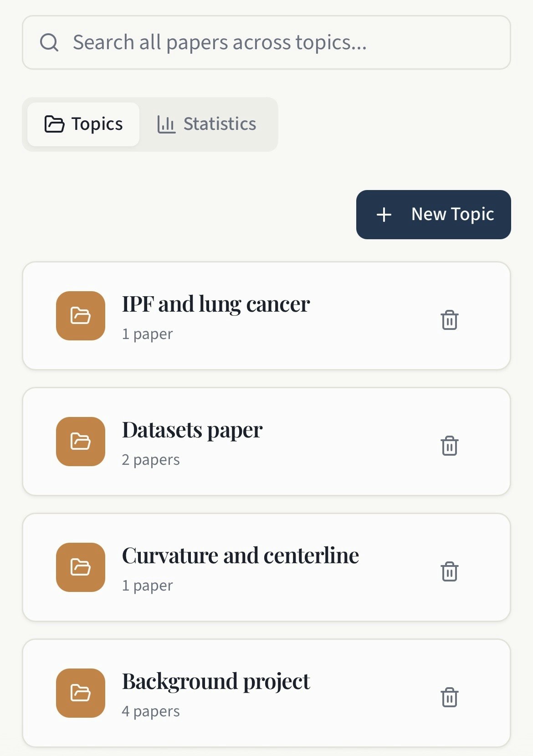Delete the Curvature and centerline topic

[450, 572]
